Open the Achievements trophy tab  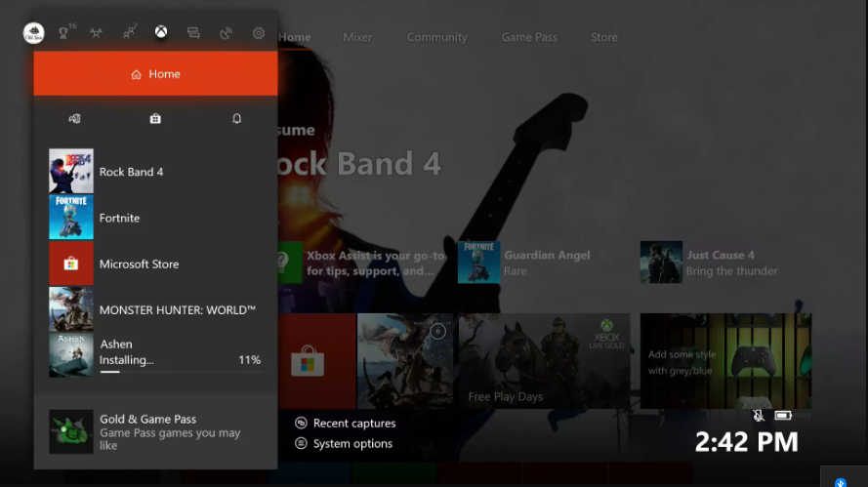(63, 32)
